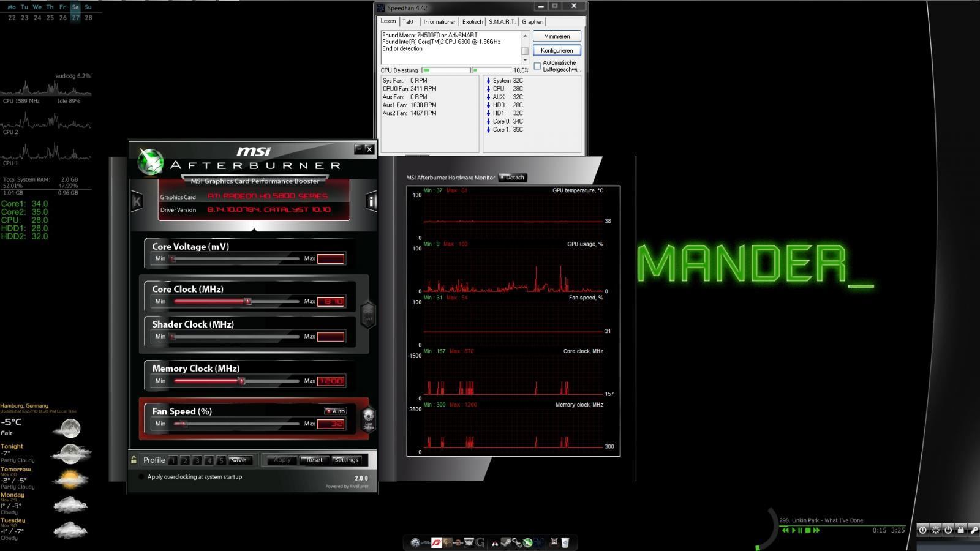Switch to the Lesen tab in SpeedFan
The image size is (980, 551).
point(388,21)
